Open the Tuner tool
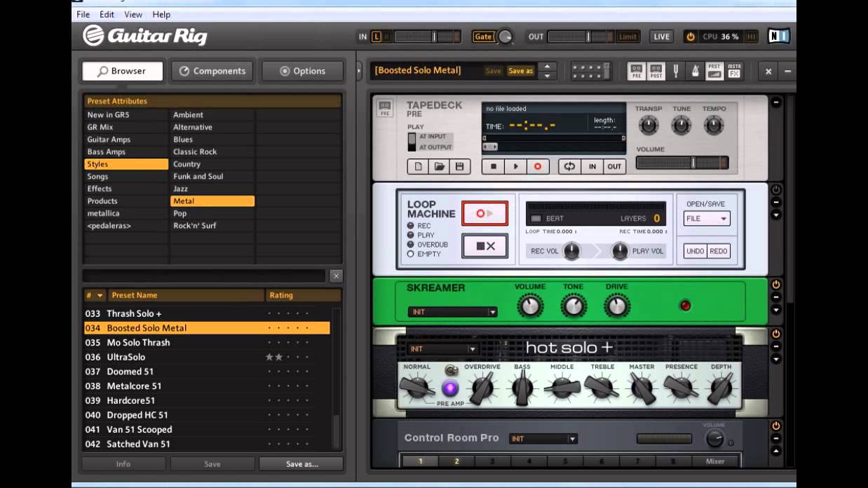This screenshot has width=868, height=488. pos(677,71)
